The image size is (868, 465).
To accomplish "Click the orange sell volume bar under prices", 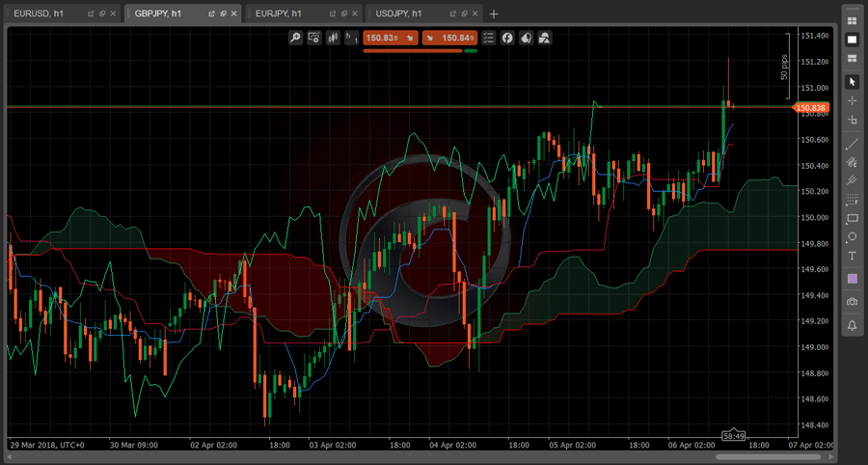I will [413, 50].
